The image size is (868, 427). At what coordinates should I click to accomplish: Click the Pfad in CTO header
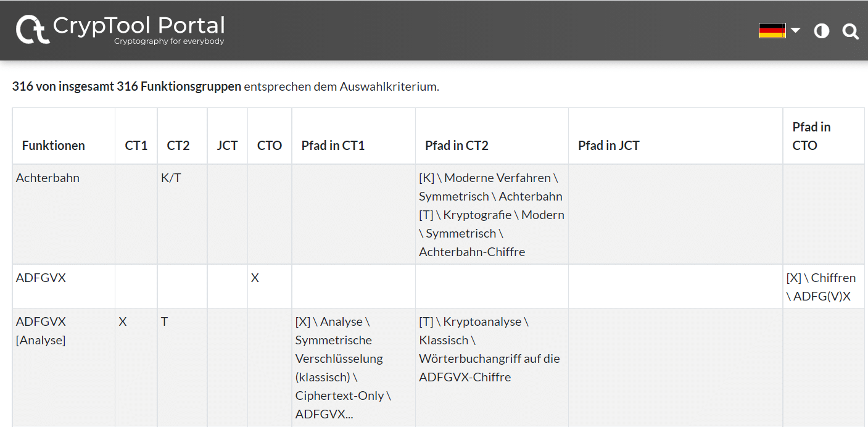click(x=811, y=136)
